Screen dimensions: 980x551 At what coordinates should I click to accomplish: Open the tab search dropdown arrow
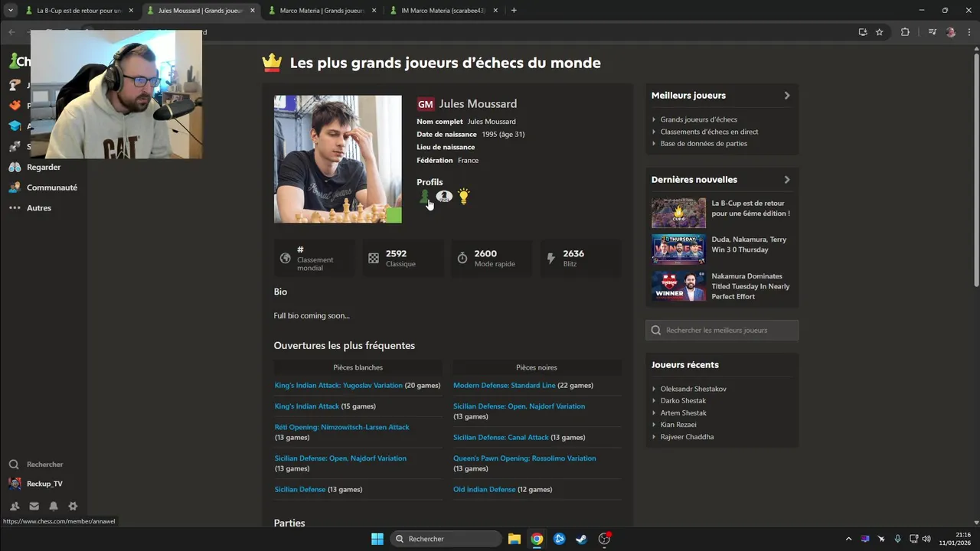(11, 11)
